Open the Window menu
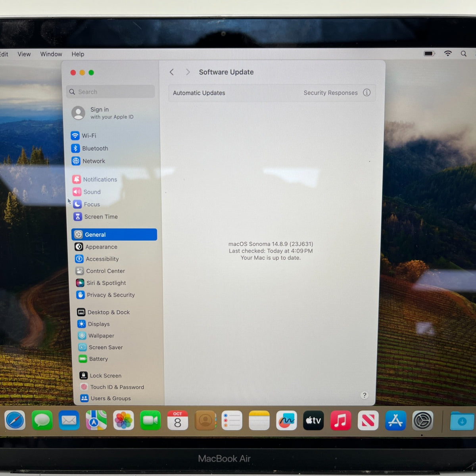Image resolution: width=476 pixels, height=476 pixels. [51, 54]
